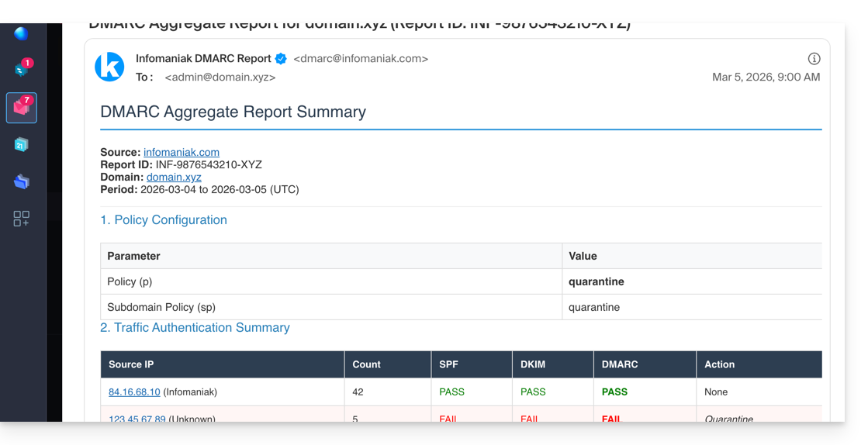The height and width of the screenshot is (445, 868).
Task: Click the Action column header
Action: pos(719,364)
